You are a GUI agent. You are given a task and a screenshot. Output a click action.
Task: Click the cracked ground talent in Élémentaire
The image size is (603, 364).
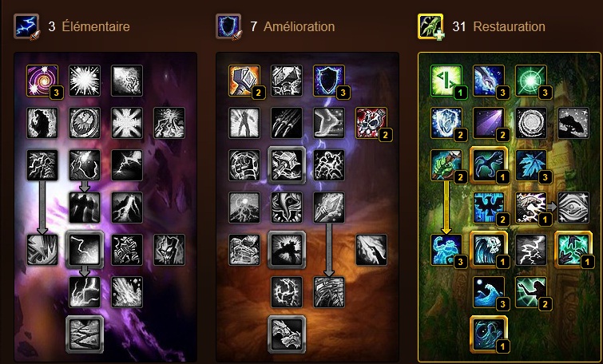pyautogui.click(x=85, y=334)
